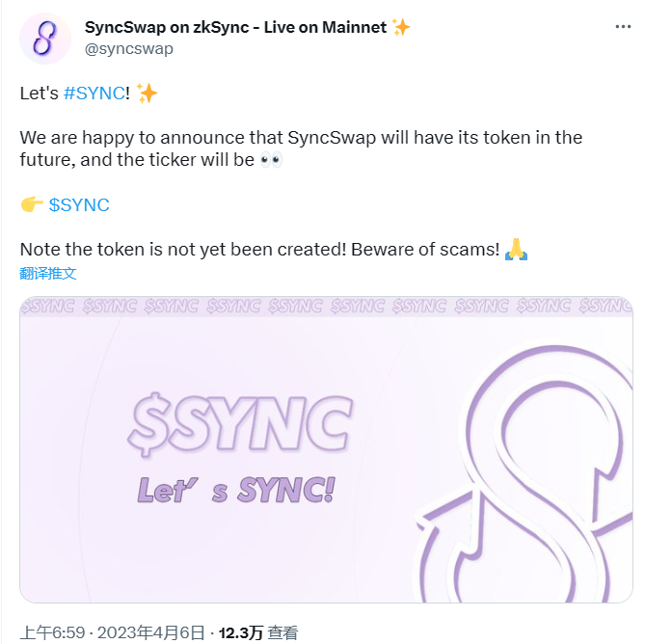Click the tweet text about token announcement
The height and width of the screenshot is (644, 645).
pos(301,148)
